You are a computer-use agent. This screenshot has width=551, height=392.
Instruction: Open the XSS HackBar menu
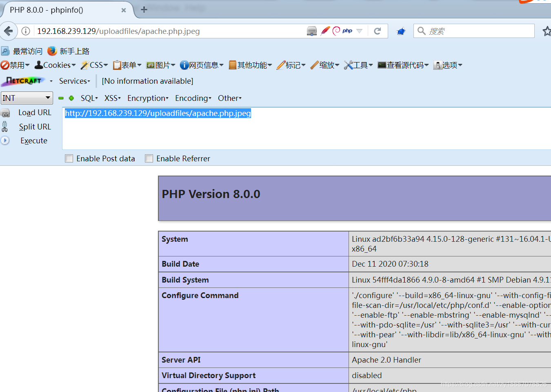(113, 98)
